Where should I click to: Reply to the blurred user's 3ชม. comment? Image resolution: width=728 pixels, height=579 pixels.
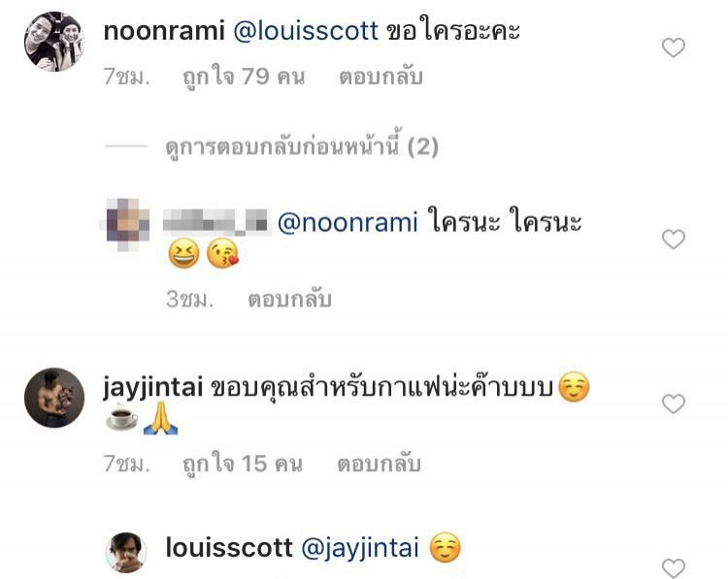289,300
